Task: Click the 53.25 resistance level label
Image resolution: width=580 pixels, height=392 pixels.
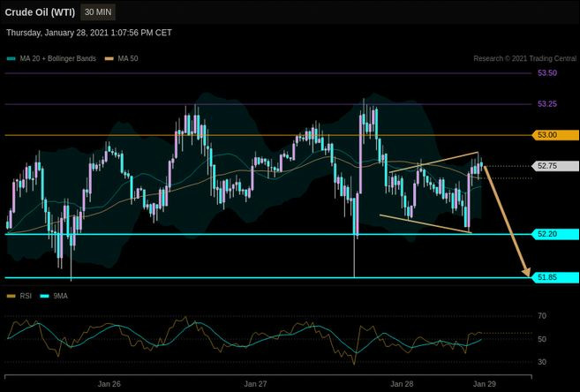Action: pos(547,104)
